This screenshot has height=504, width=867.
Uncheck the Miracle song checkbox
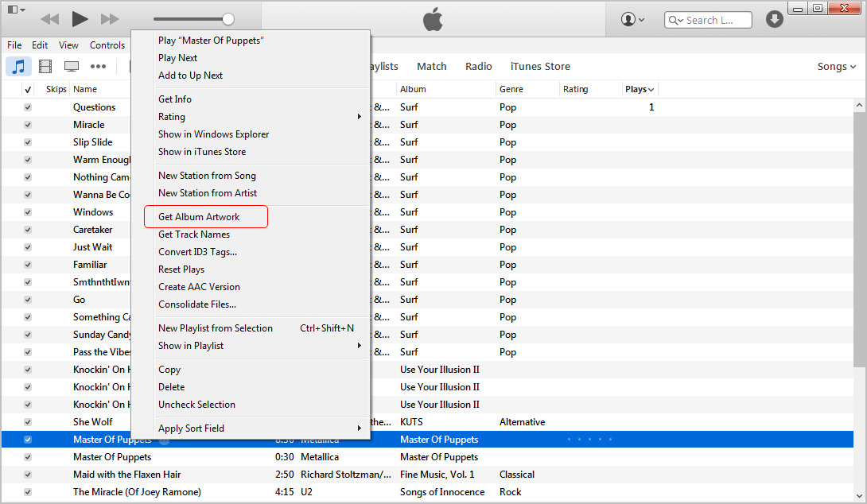point(28,125)
